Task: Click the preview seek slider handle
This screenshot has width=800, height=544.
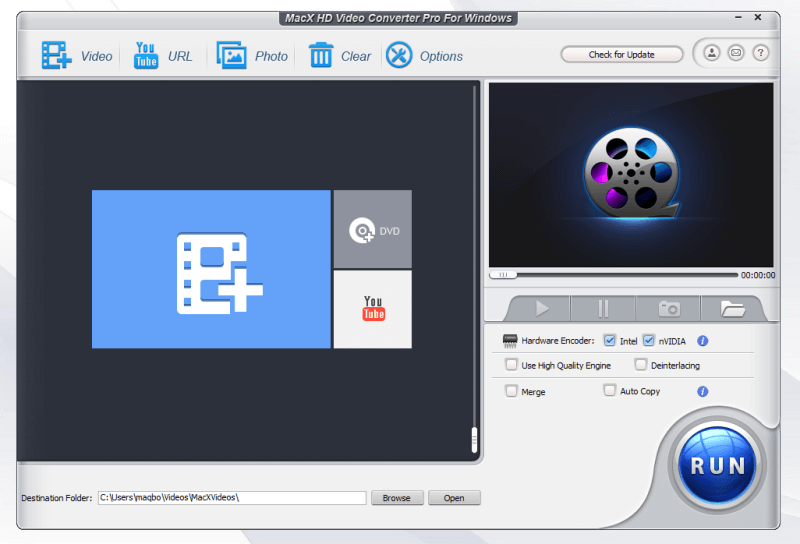Action: (503, 275)
